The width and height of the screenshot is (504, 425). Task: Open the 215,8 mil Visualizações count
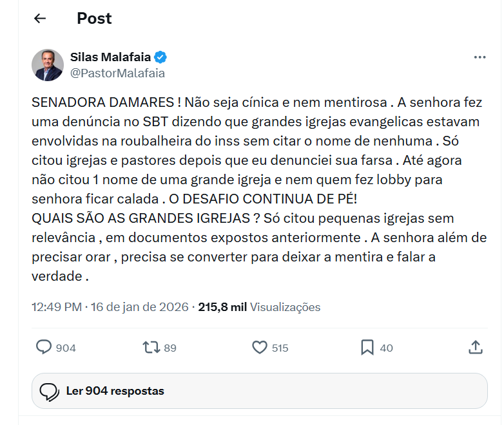259,307
